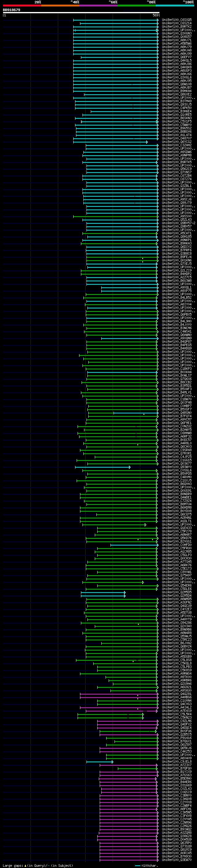
Task: Select the BB918679 query name label
Action: click(x=11, y=10)
